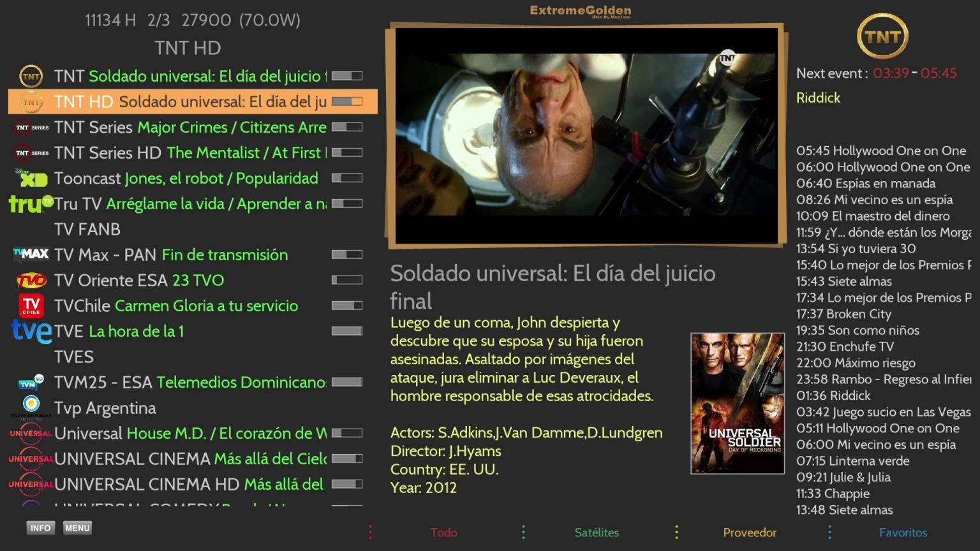Click the Tooncast XD logo icon
The width and height of the screenshot is (980, 551).
tap(31, 178)
